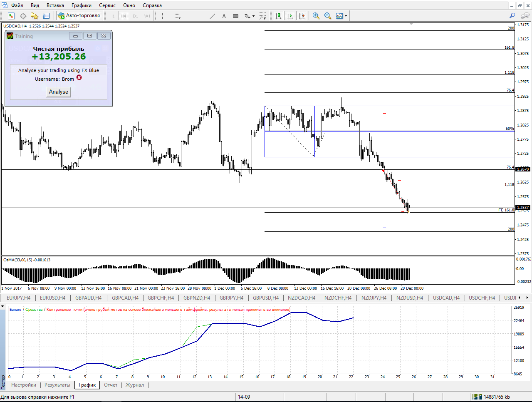
Task: Switch chart to H1 timeframe
Action: tap(112, 16)
